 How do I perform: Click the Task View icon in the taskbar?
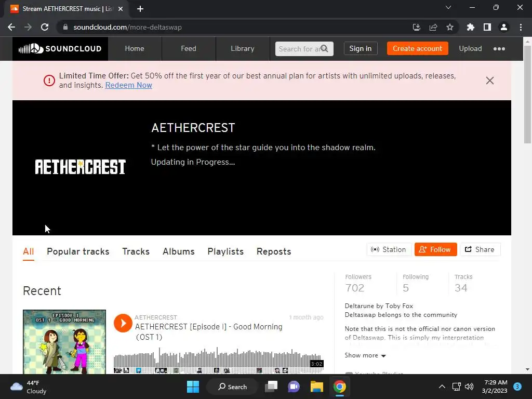point(271,387)
